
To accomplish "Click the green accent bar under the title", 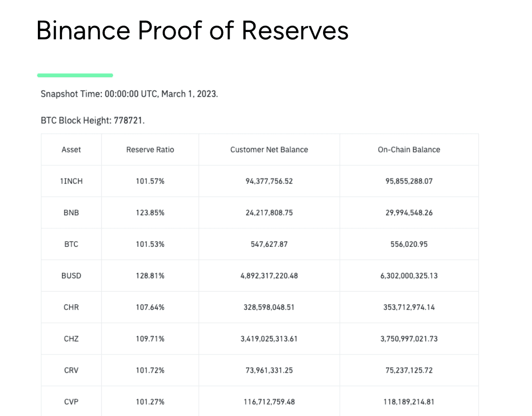I will click(x=75, y=75).
